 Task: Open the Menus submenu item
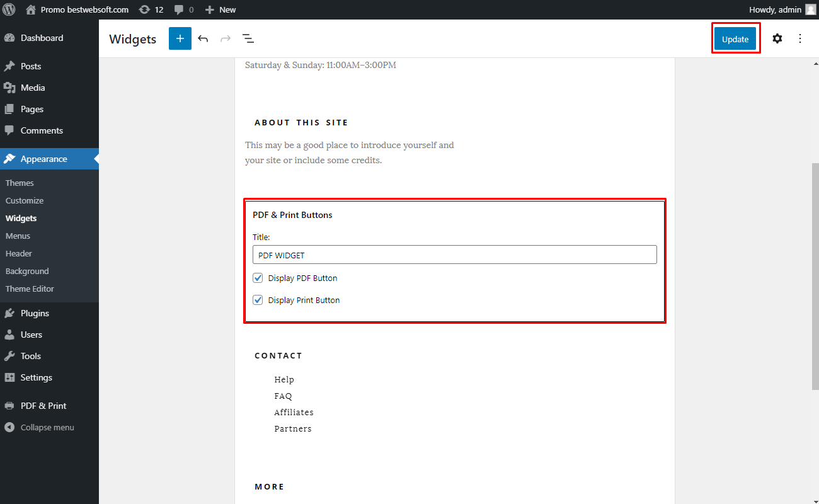[x=18, y=236]
